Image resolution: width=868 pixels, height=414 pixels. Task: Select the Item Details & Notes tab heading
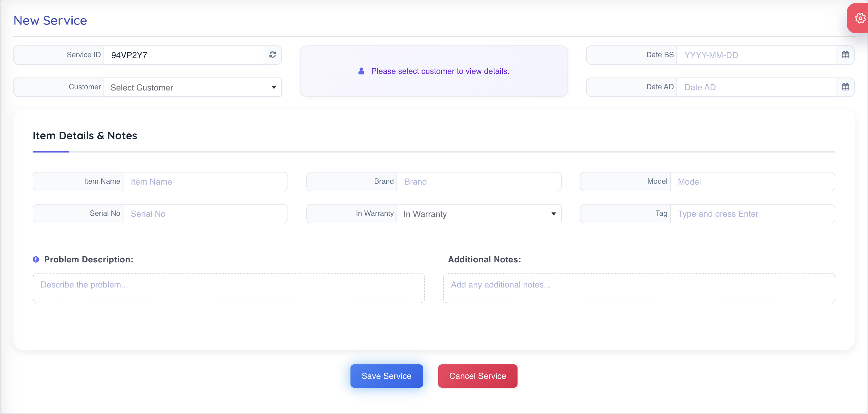tap(84, 135)
